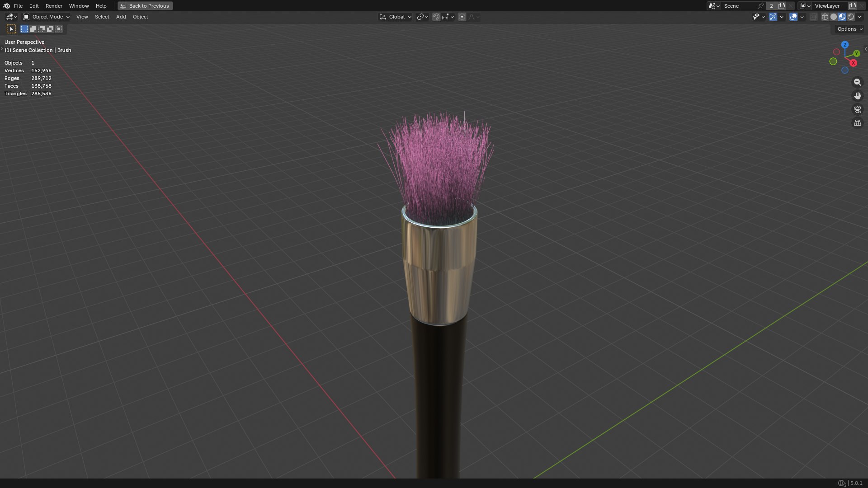Toggle proportional editing

click(x=462, y=17)
